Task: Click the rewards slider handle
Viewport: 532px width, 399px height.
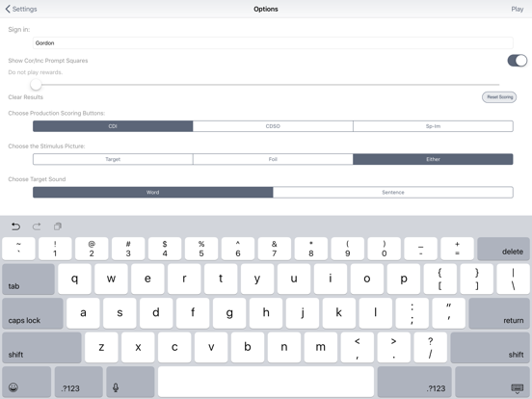Action: (x=36, y=85)
